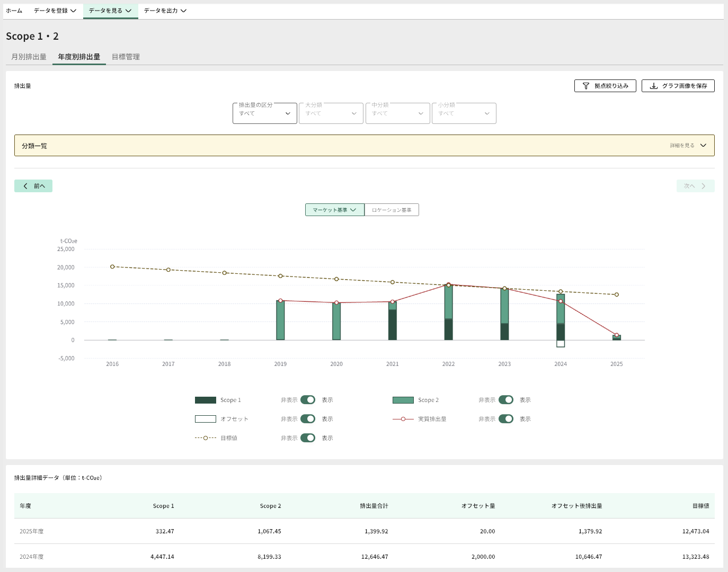The height and width of the screenshot is (572, 728).
Task: Click the 目標値 dashed line legend icon
Action: click(x=206, y=438)
